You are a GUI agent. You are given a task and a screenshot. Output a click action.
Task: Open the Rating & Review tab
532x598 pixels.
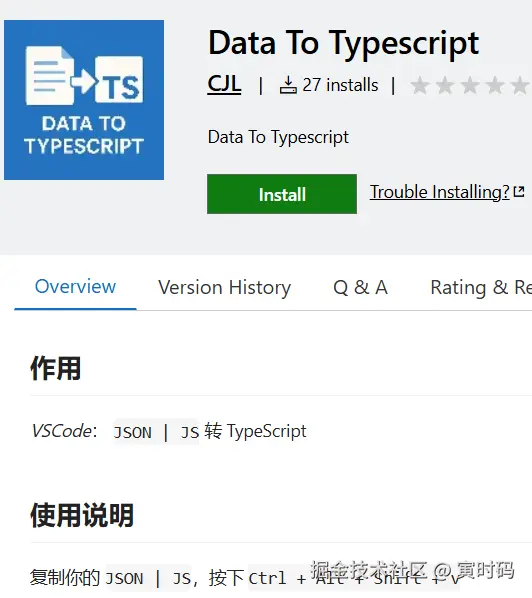pyautogui.click(x=481, y=287)
